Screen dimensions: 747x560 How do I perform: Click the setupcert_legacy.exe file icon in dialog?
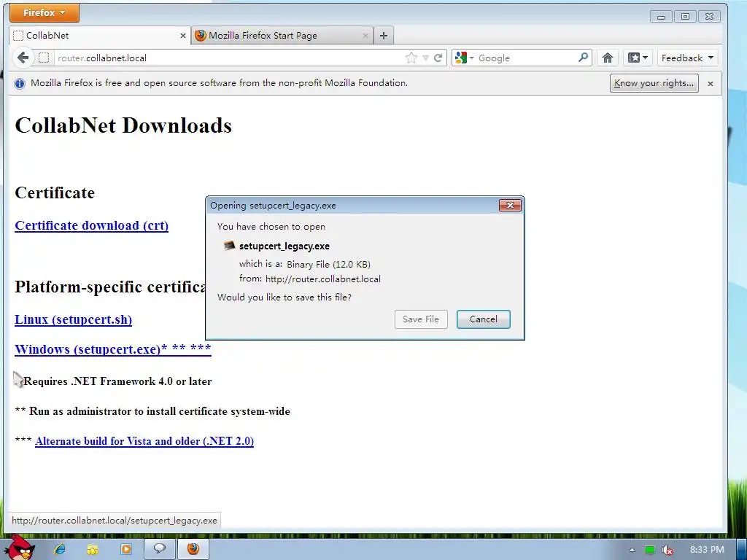point(230,246)
